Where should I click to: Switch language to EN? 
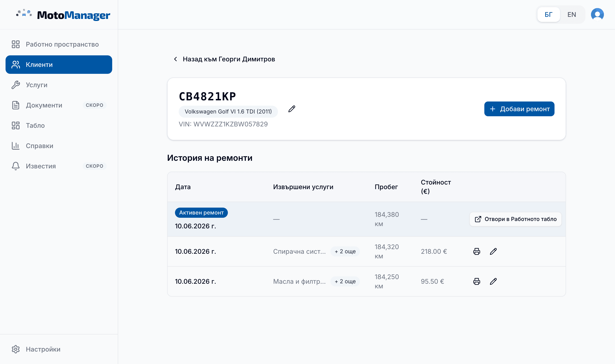572,15
